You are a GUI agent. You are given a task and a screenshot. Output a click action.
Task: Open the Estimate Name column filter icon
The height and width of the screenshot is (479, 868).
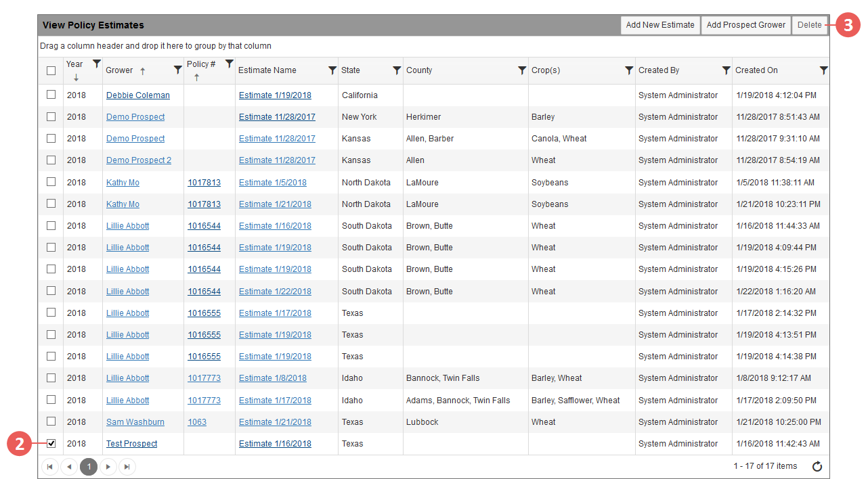point(332,70)
